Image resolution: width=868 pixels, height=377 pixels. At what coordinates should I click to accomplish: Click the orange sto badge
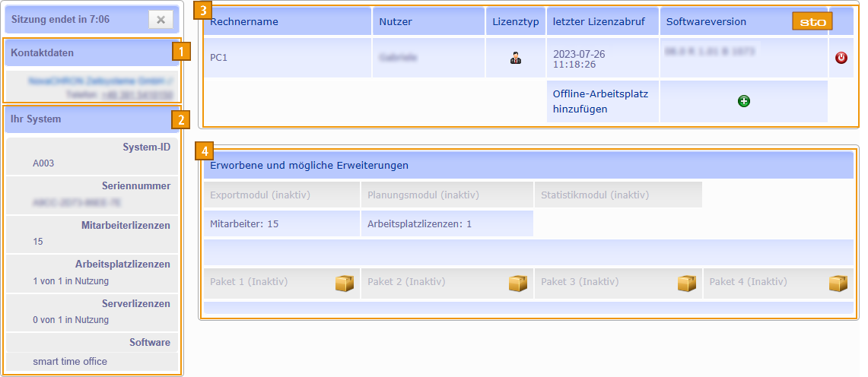[x=812, y=22]
